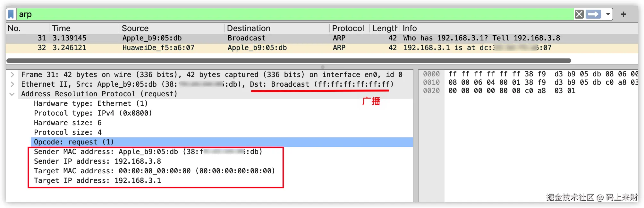The width and height of the screenshot is (644, 208).
Task: Click time 3.246121 cell
Action: (69, 48)
